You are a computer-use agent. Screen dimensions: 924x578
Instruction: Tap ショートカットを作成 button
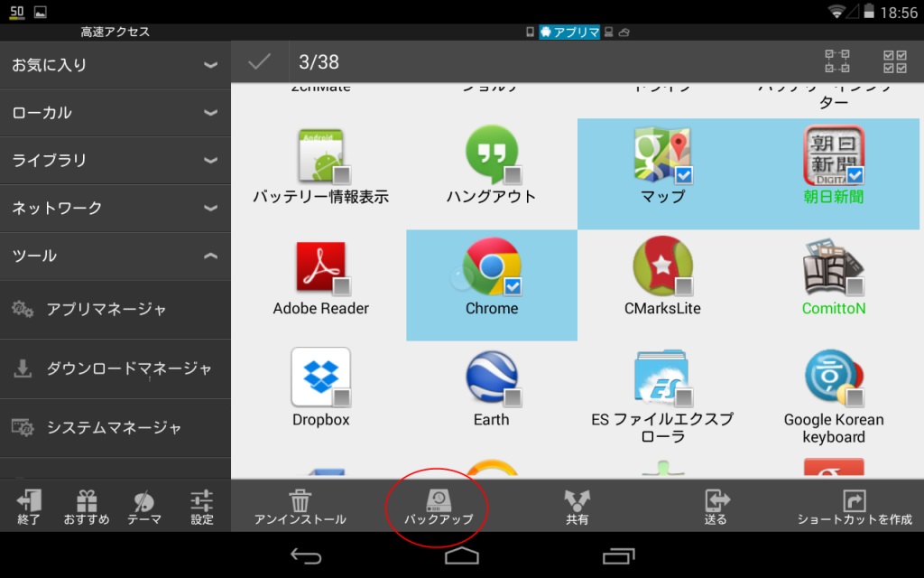[x=855, y=508]
